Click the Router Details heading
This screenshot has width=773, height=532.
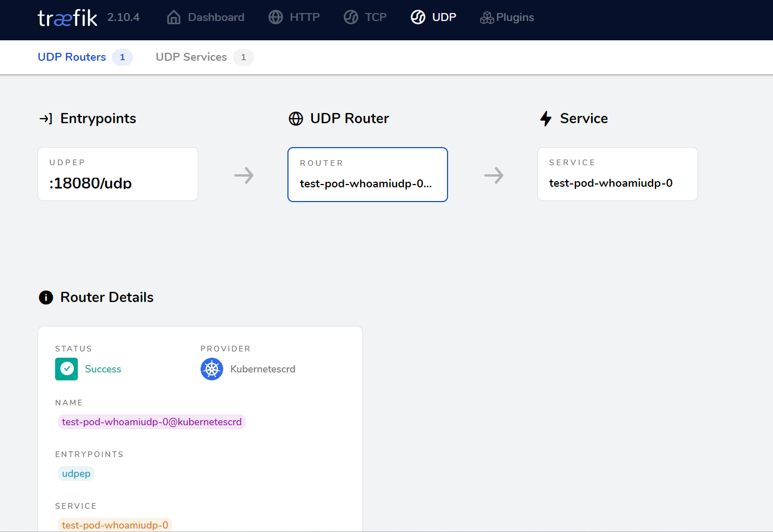click(107, 298)
